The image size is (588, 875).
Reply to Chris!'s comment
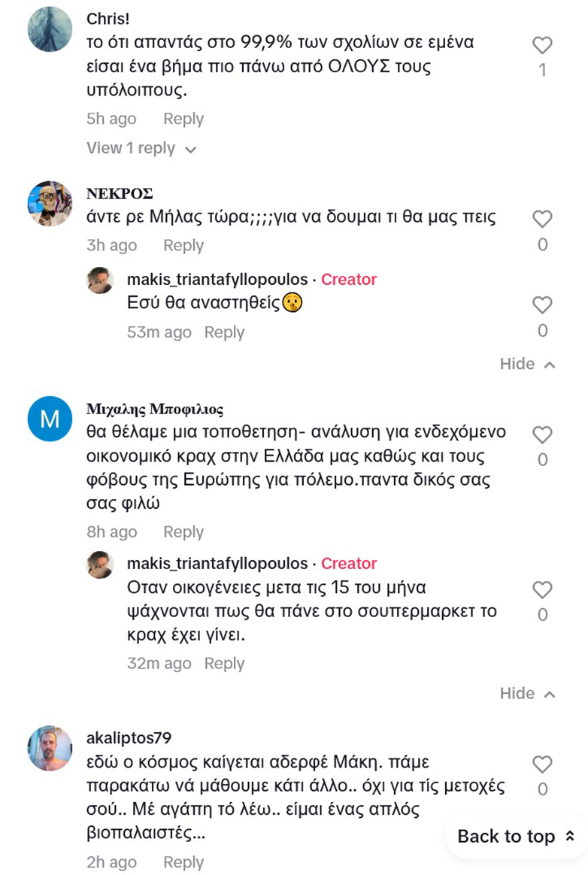(183, 119)
